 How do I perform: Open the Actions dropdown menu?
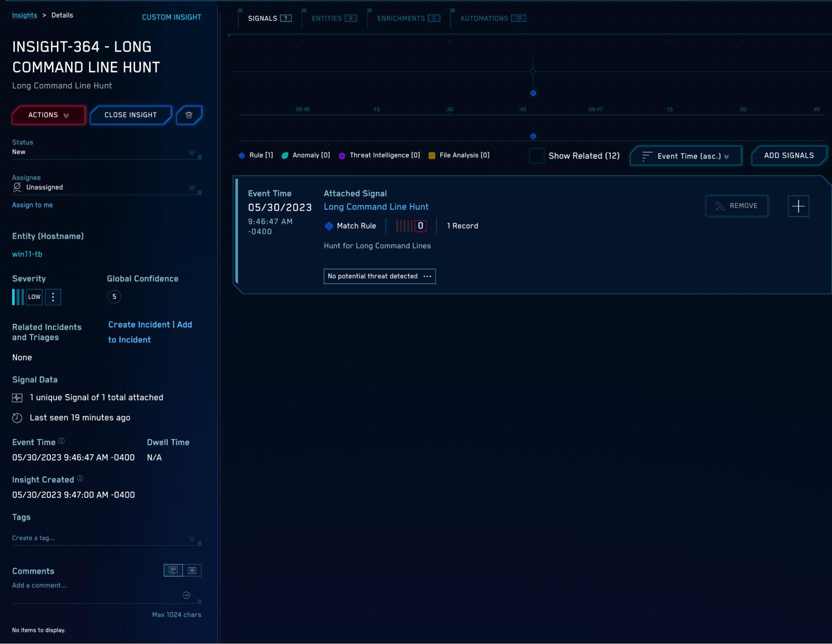click(x=48, y=115)
